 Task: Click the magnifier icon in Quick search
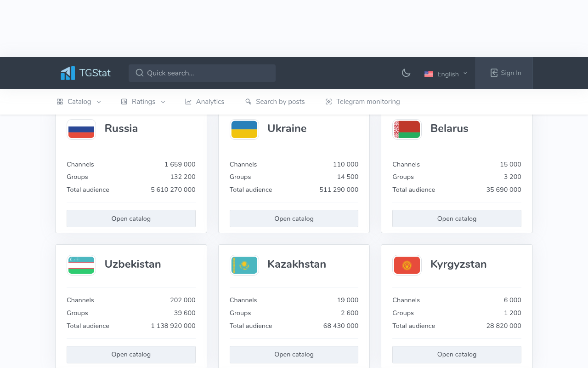tap(140, 73)
